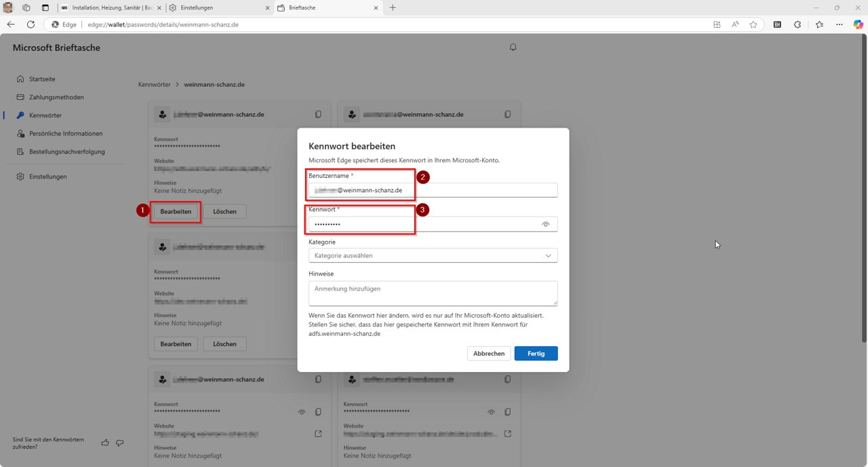Click the thumbs up feedback icon
Image resolution: width=868 pixels, height=467 pixels.
click(x=105, y=443)
